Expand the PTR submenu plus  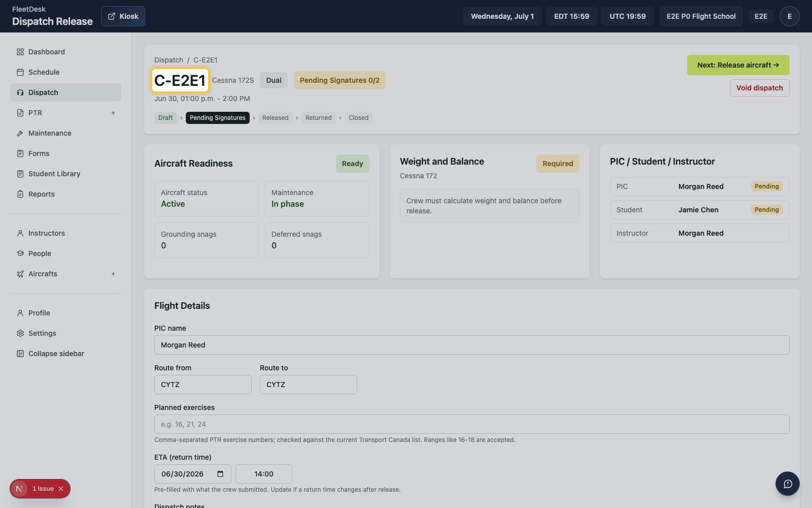tap(113, 113)
